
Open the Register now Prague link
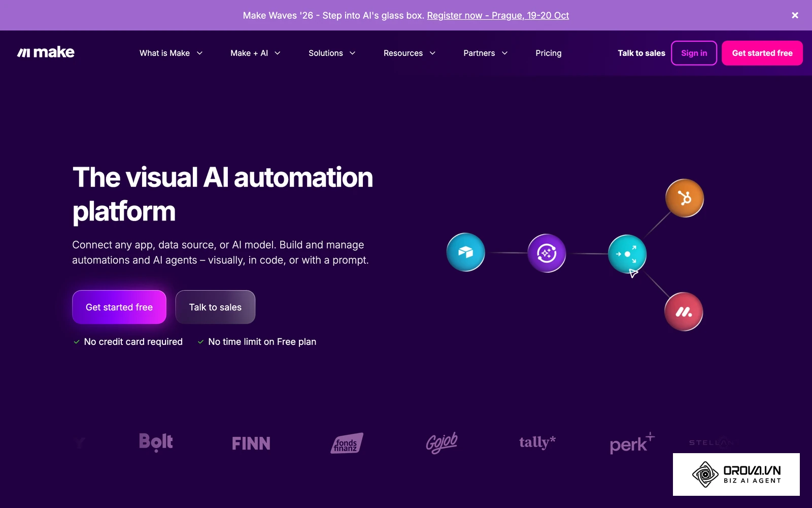pyautogui.click(x=498, y=15)
